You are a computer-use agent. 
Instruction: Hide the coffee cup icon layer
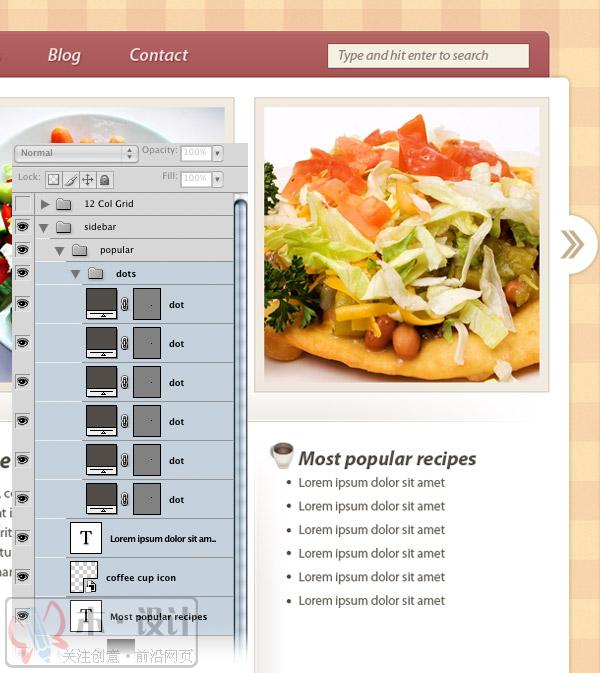(23, 576)
